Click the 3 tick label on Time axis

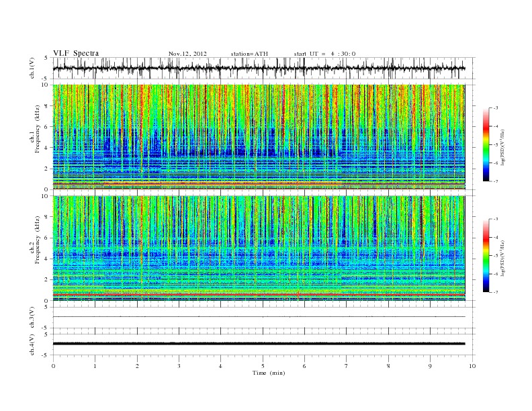pos(179,366)
